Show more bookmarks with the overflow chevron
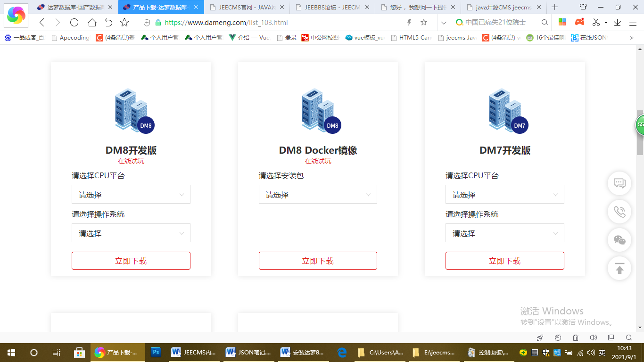The image size is (644, 362). click(632, 38)
